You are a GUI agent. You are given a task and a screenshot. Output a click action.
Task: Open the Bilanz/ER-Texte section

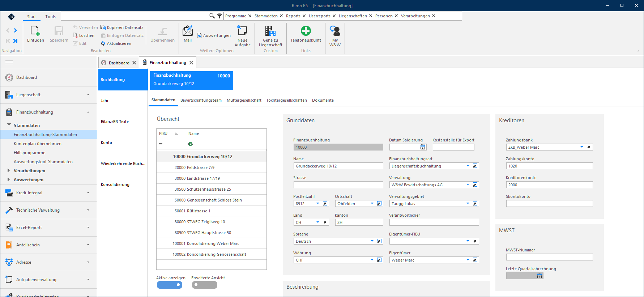pos(123,122)
